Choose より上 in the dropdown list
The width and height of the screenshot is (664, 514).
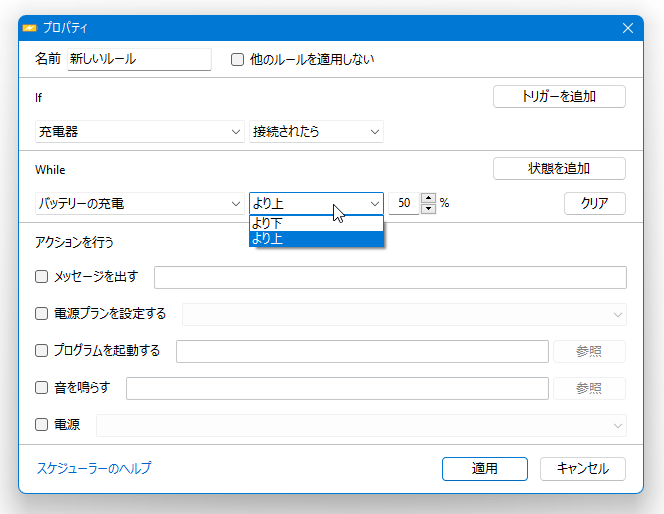[316, 239]
